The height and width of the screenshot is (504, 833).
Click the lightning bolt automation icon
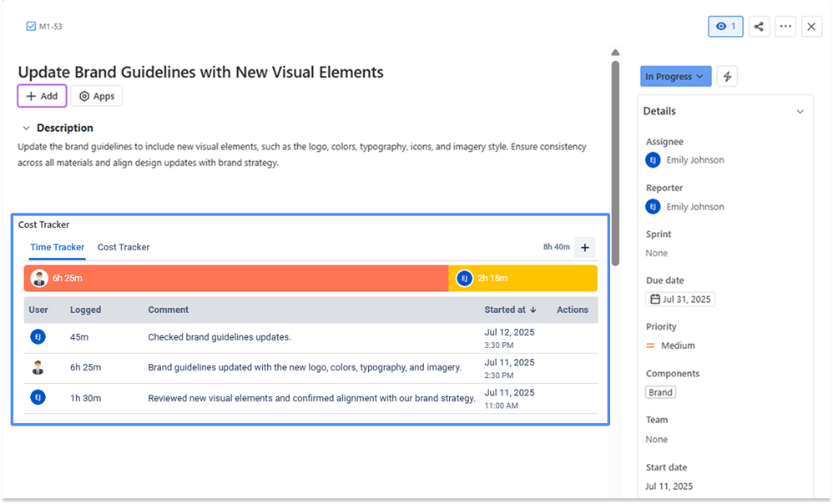pyautogui.click(x=727, y=77)
